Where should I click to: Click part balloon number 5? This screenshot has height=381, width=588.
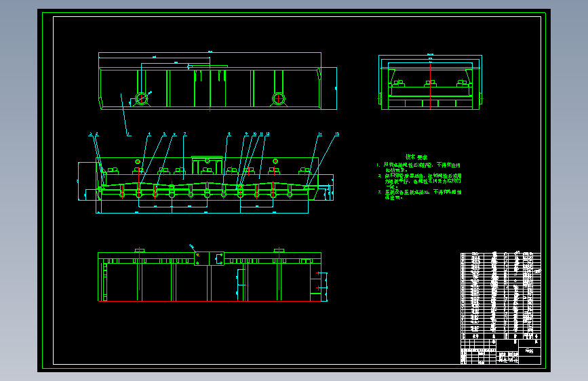coord(164,134)
